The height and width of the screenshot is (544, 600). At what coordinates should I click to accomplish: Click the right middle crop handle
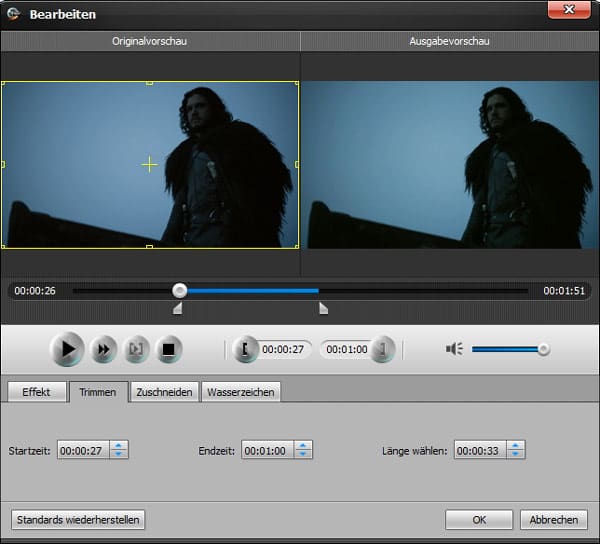tap(297, 165)
